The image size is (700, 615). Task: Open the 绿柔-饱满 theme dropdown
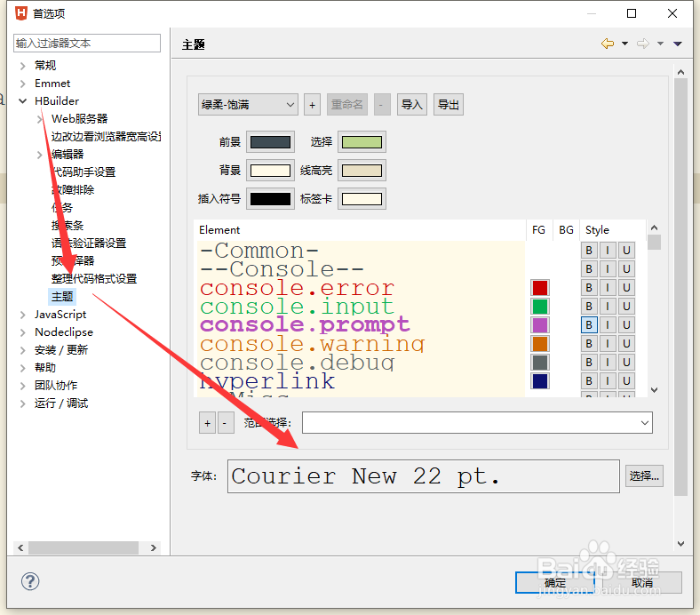click(248, 105)
